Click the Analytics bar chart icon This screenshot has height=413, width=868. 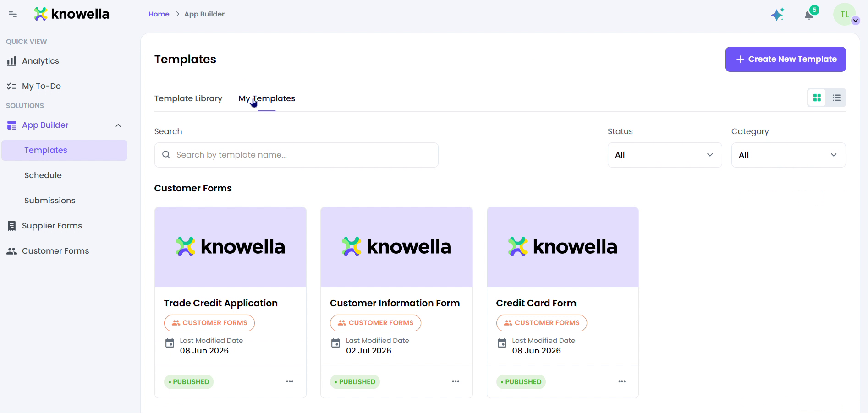tap(12, 61)
